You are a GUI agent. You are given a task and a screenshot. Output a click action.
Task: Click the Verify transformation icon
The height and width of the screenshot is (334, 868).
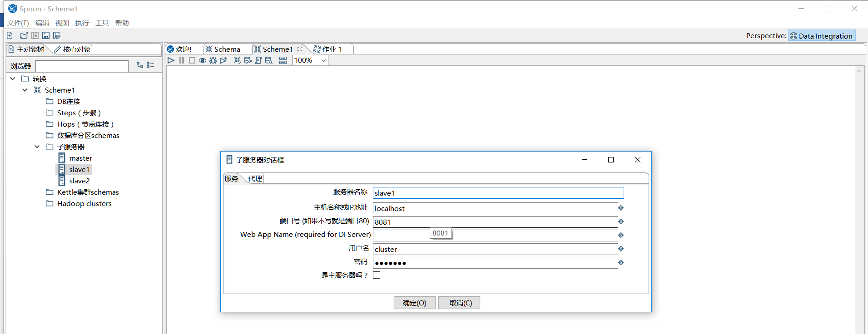coord(237,60)
